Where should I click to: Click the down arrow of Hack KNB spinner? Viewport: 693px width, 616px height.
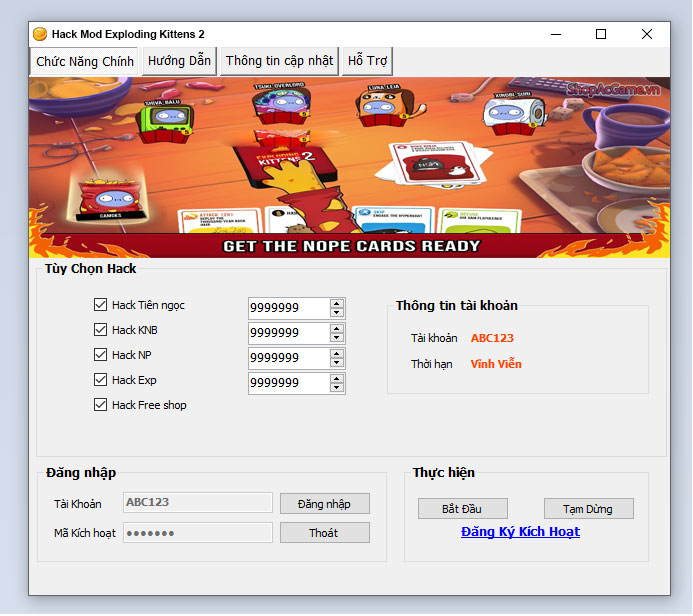(x=337, y=338)
